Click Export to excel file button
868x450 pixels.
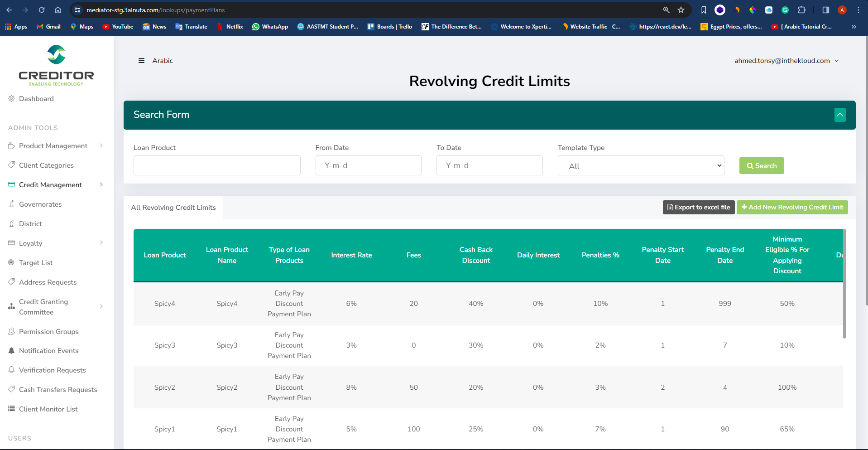[698, 208]
